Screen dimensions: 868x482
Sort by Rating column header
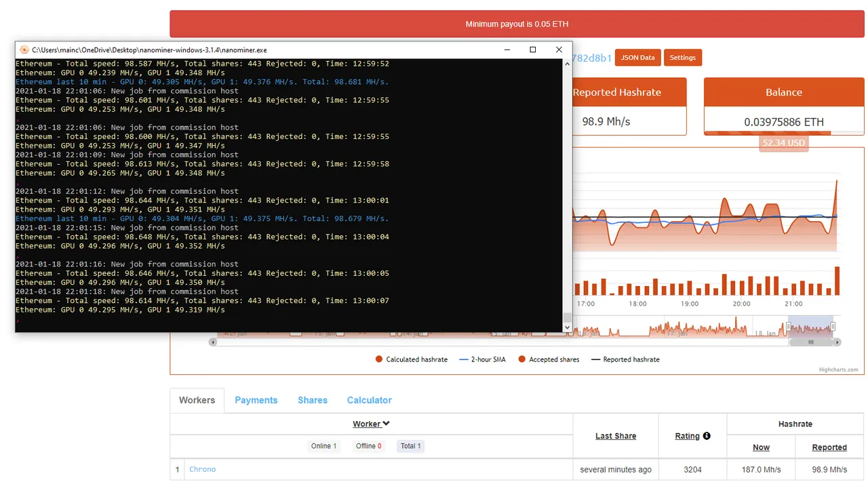[x=687, y=436]
